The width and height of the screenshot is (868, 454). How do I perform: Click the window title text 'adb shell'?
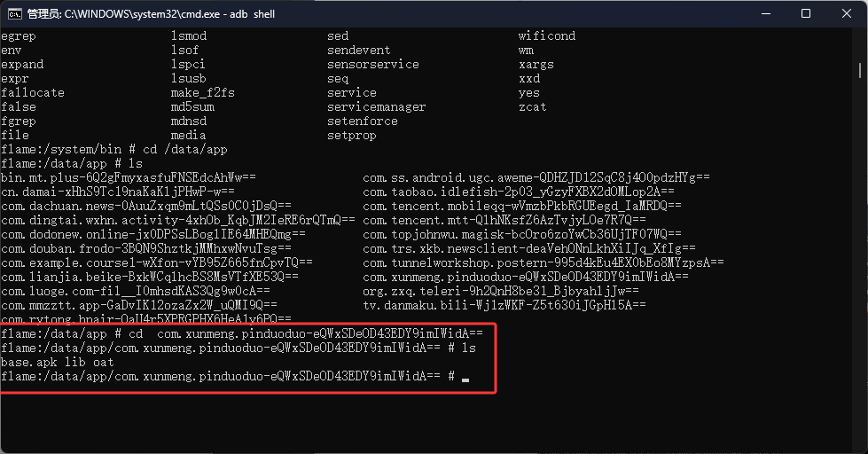253,14
